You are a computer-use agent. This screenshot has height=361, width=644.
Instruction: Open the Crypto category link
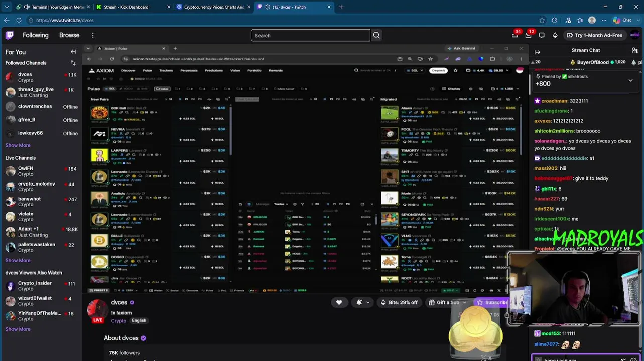[119, 321]
